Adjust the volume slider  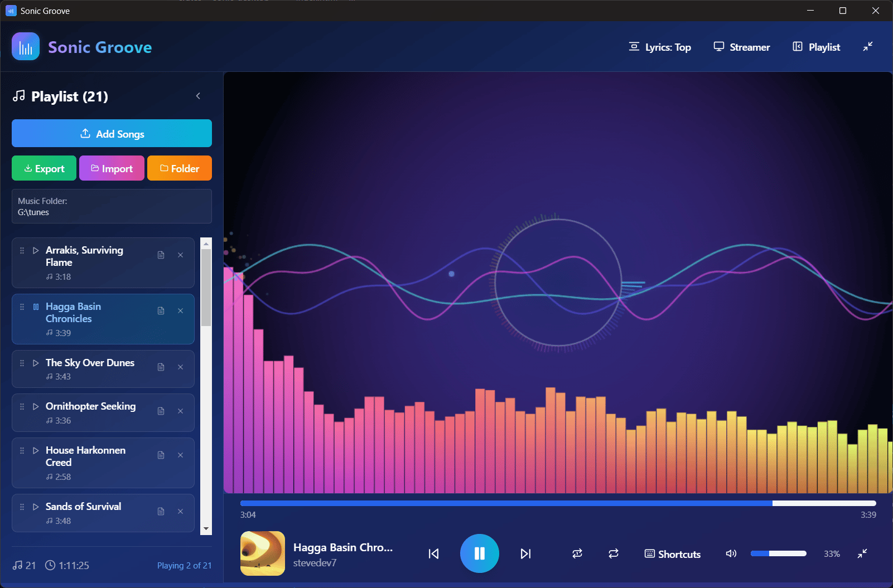[779, 553]
